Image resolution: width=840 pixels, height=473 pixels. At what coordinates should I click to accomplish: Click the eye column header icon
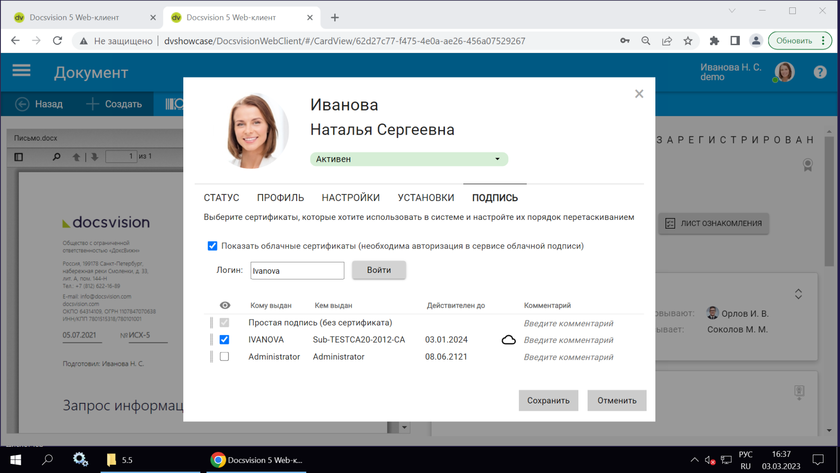224,306
